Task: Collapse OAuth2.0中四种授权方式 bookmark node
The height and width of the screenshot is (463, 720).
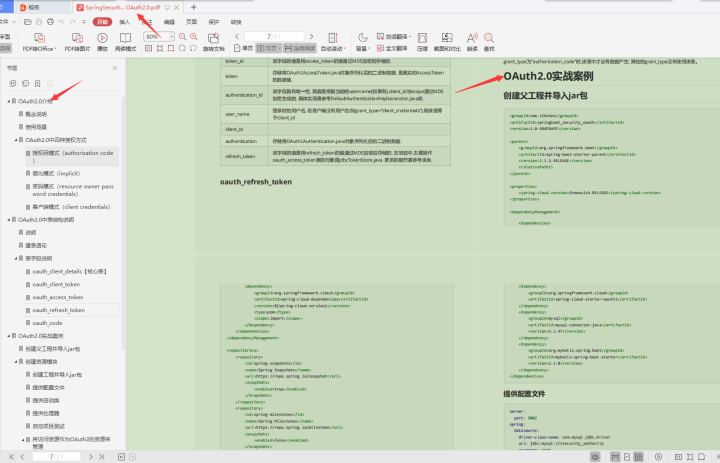Action: [x=16, y=140]
